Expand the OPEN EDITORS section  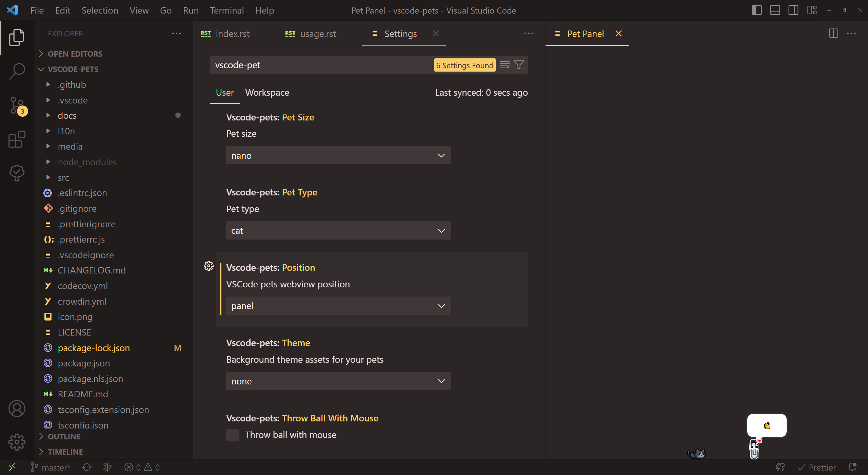tap(113, 54)
